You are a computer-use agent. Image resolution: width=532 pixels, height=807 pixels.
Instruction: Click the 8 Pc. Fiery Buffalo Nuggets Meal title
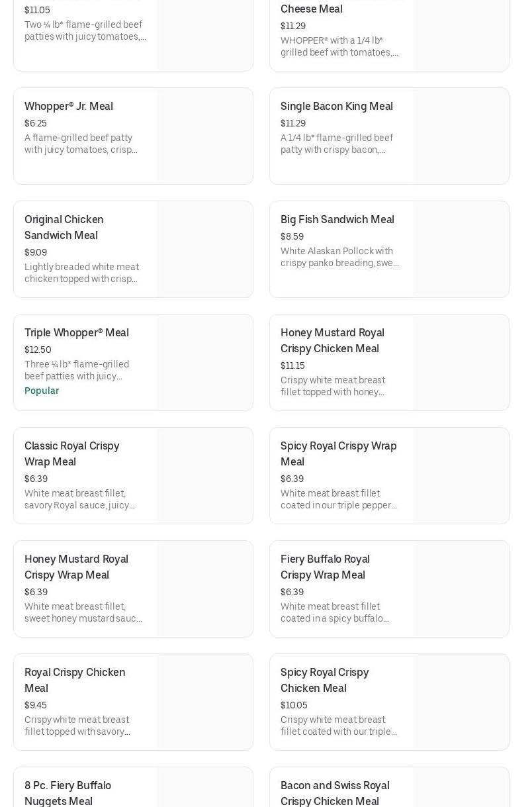tap(67, 793)
